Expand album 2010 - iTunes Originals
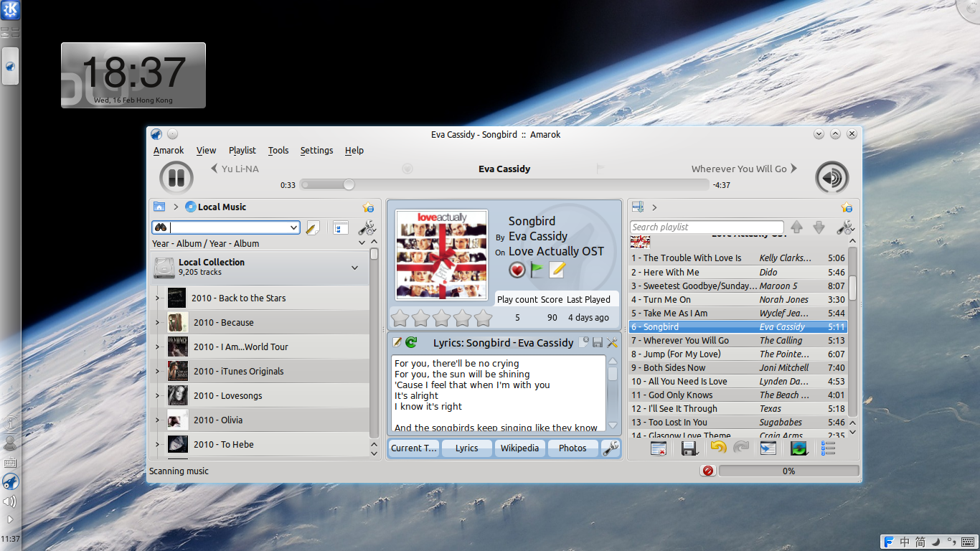Viewport: 980px width, 551px height. click(x=157, y=371)
